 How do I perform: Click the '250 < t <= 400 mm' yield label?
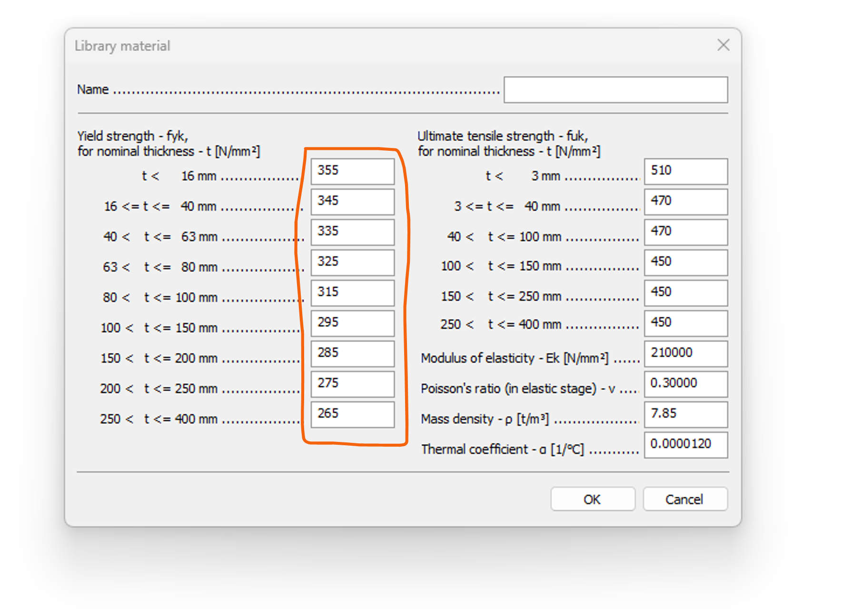pos(158,419)
